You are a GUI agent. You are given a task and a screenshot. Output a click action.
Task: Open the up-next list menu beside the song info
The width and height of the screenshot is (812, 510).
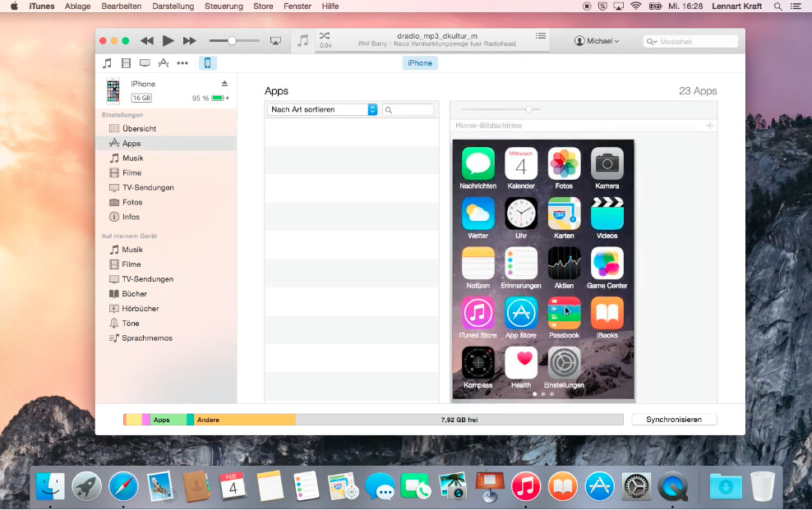coord(541,35)
